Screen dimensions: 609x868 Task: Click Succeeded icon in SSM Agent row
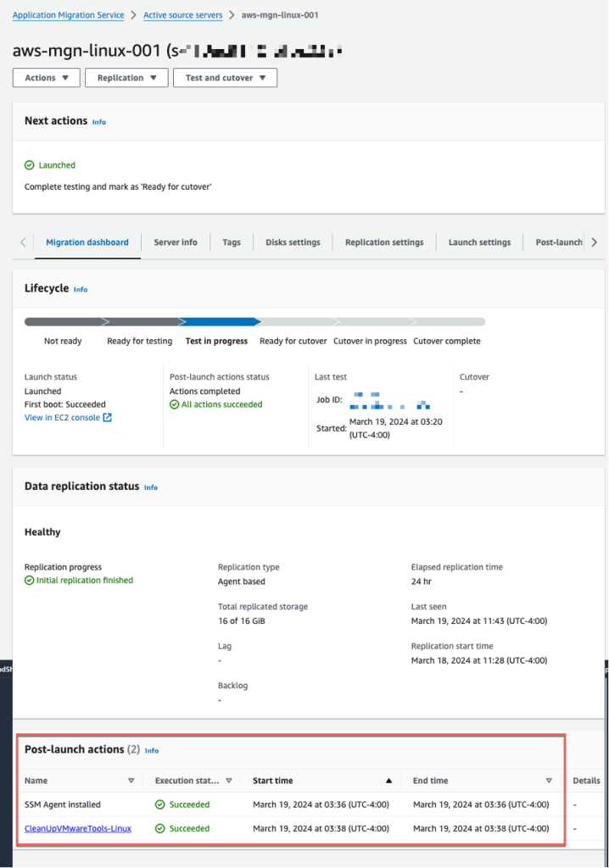[160, 804]
